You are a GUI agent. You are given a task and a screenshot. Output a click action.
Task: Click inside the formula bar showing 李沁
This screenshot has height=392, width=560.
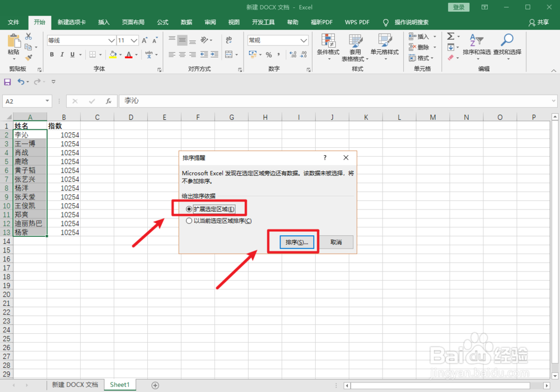point(168,101)
